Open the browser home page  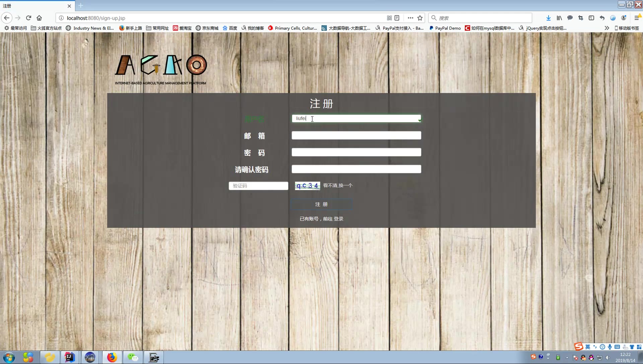39,18
